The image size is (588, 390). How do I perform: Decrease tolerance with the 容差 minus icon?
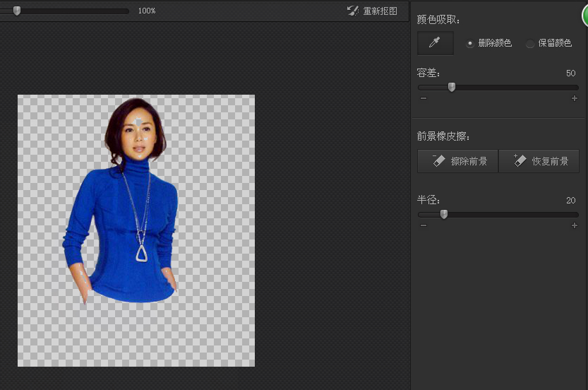pyautogui.click(x=424, y=98)
